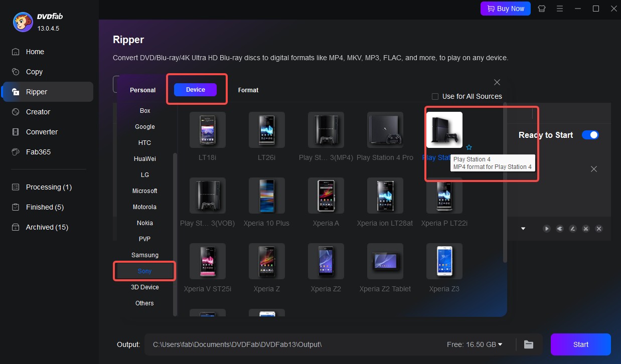Choose the Play Station 4 device thumbnail
Viewport: 621px width, 364px height.
(x=444, y=130)
